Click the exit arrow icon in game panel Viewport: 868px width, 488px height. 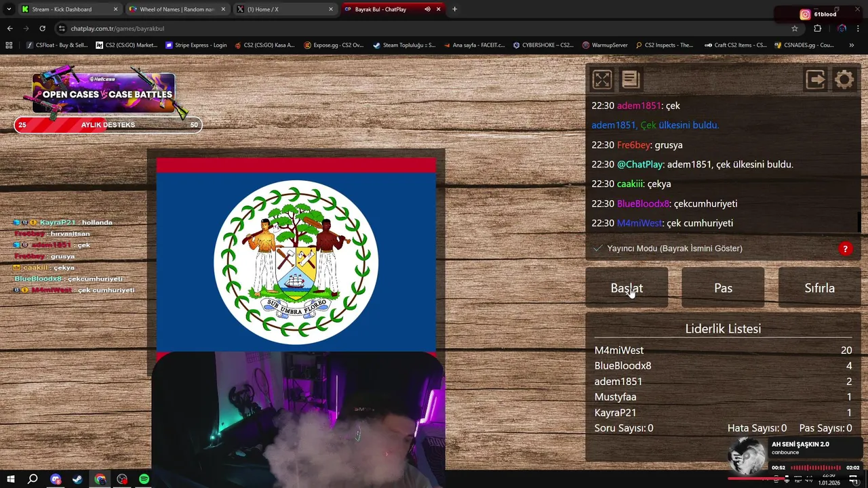tap(815, 80)
